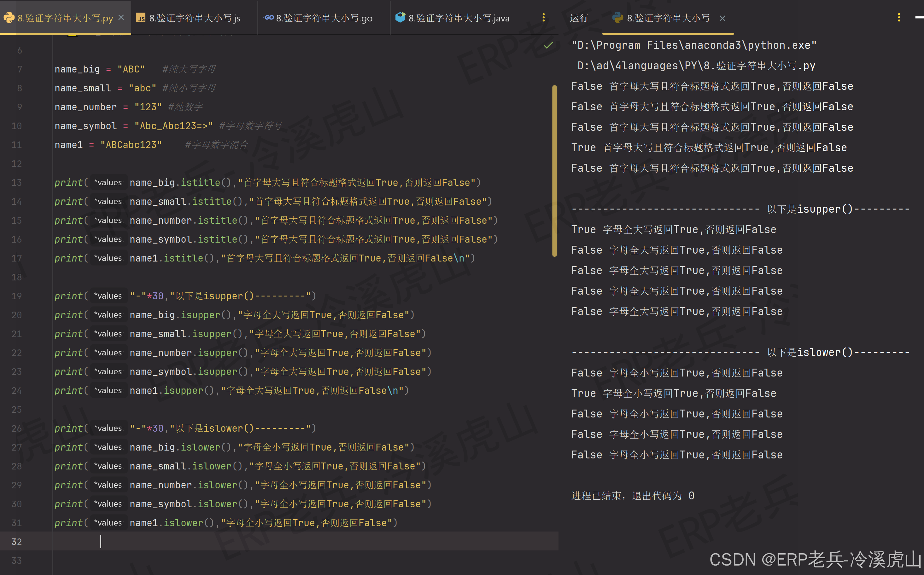This screenshot has height=575, width=924.
Task: Click the 运行 panel label
Action: 579,18
